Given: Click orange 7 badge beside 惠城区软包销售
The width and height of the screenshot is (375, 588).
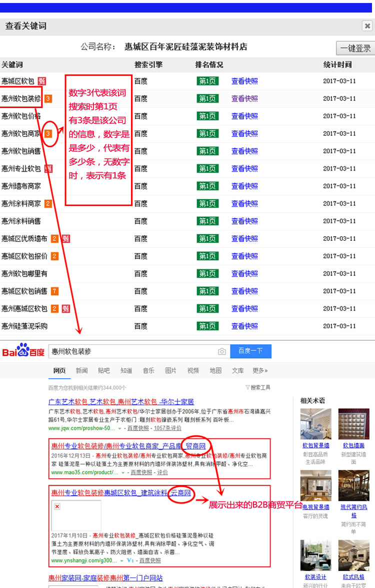Looking at the screenshot, I should pyautogui.click(x=54, y=291).
